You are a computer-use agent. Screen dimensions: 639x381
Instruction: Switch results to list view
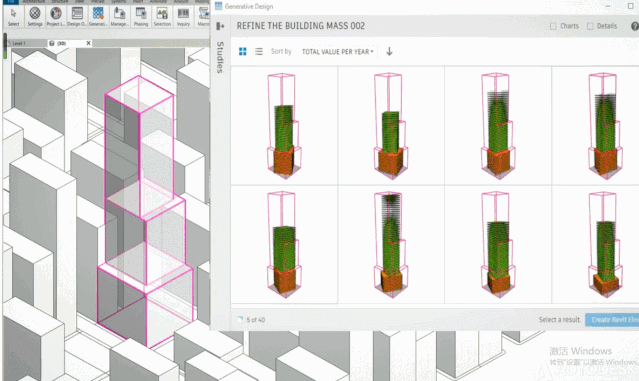click(259, 51)
